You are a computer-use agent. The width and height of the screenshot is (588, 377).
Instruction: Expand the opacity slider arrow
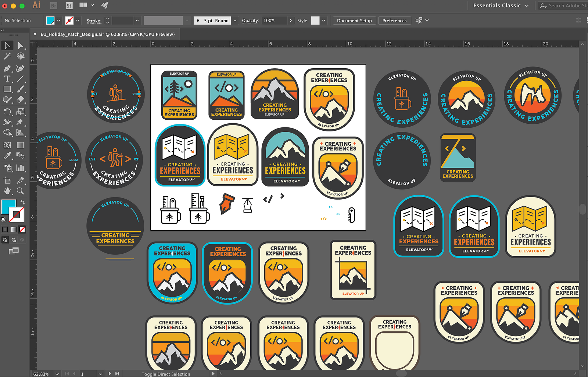(291, 21)
